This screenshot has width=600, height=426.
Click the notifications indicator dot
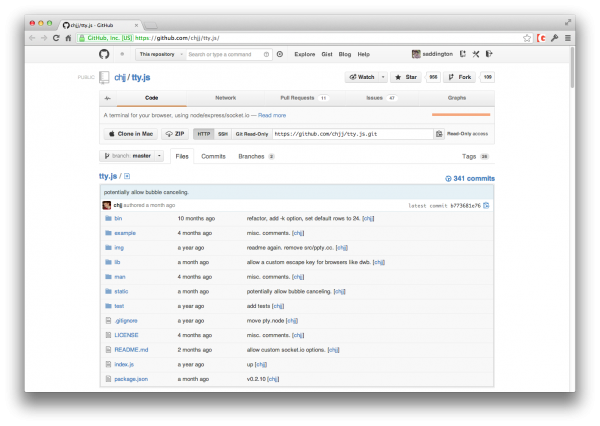point(122,54)
